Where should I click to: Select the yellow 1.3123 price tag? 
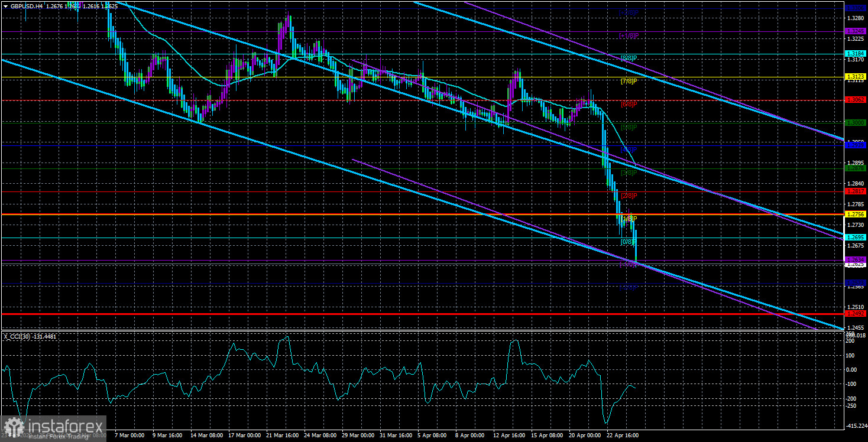pyautogui.click(x=856, y=77)
